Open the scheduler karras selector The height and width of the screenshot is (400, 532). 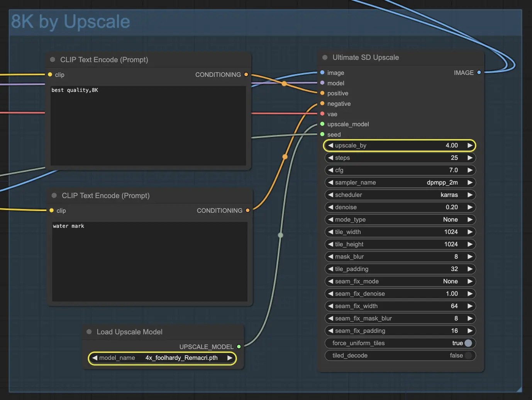pos(400,195)
